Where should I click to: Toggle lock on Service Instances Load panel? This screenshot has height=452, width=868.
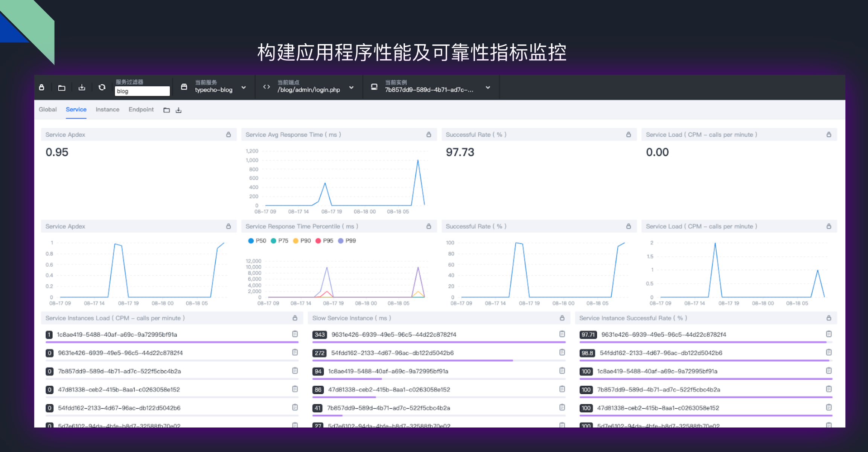295,318
